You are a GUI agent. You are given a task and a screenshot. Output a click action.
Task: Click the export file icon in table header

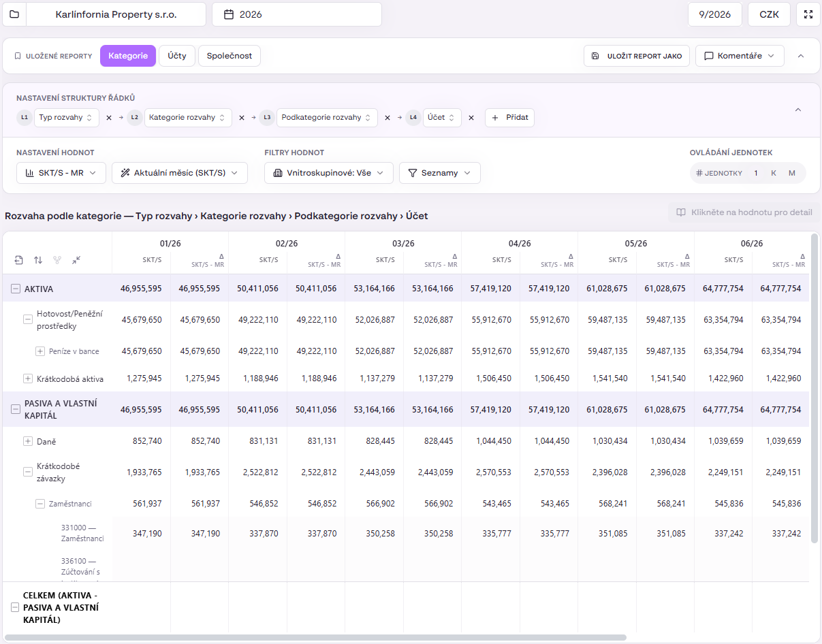(x=19, y=260)
